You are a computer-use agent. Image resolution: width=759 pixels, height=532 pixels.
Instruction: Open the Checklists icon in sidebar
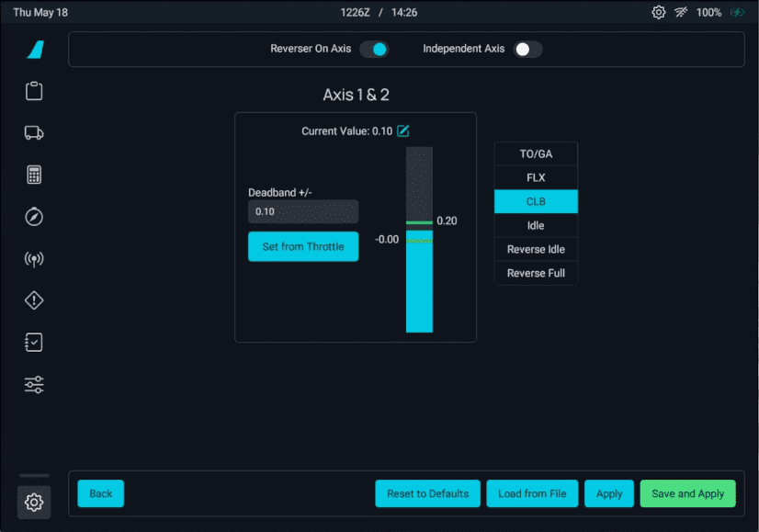tap(34, 343)
